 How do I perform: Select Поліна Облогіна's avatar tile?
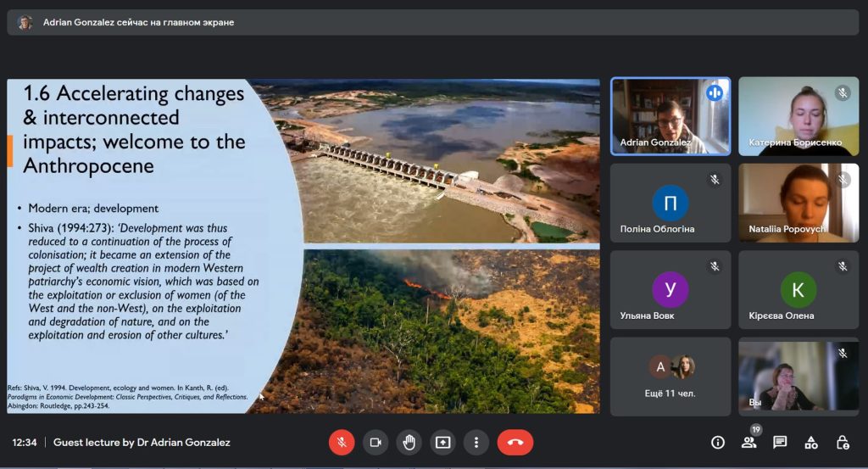670,204
